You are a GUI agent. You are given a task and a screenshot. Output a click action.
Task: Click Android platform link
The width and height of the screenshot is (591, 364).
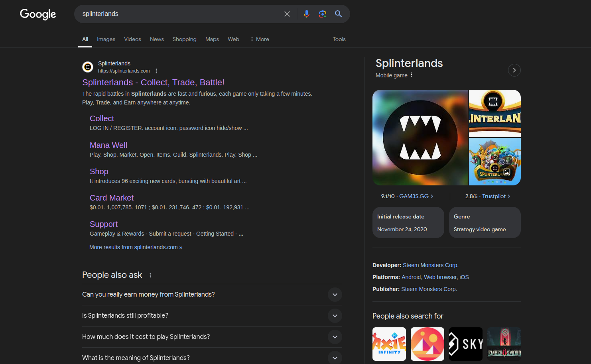411,277
